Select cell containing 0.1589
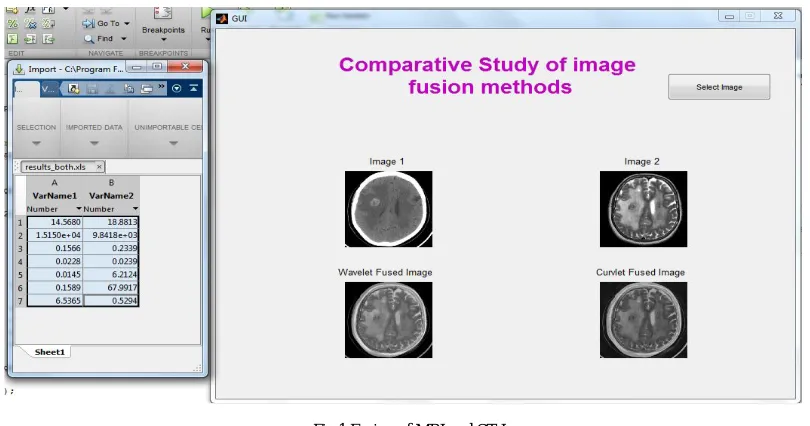Viewport: 810px width, 426px height. 55,288
